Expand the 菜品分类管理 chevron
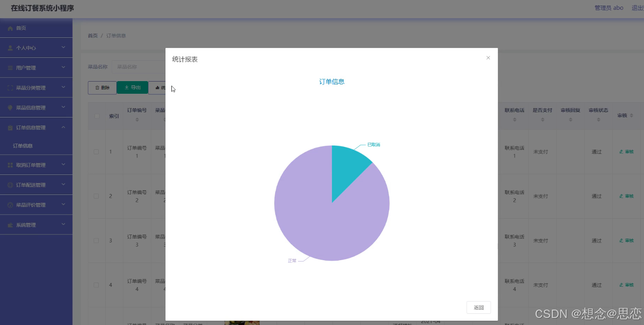Viewport: 644px width, 325px height. tap(63, 87)
